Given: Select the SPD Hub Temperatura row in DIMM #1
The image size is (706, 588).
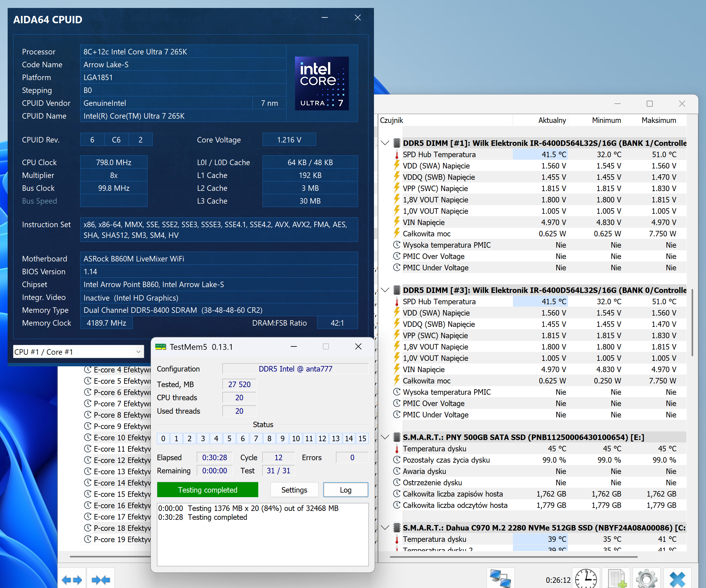Looking at the screenshot, I should click(x=439, y=154).
